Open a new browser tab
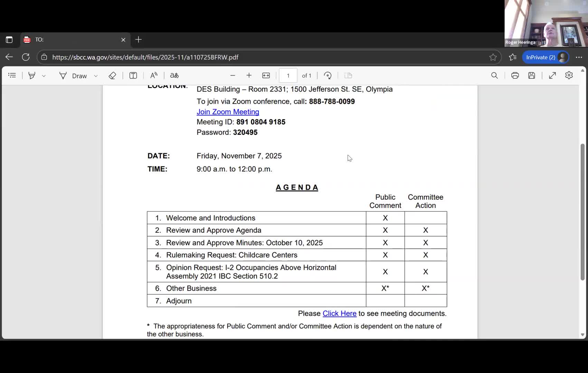The width and height of the screenshot is (588, 373). pos(139,40)
